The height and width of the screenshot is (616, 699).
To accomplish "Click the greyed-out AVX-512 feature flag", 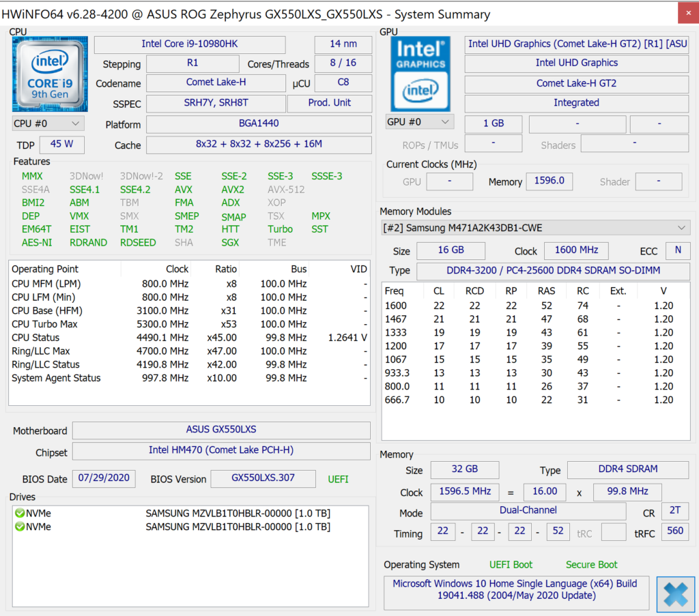I will point(286,190).
